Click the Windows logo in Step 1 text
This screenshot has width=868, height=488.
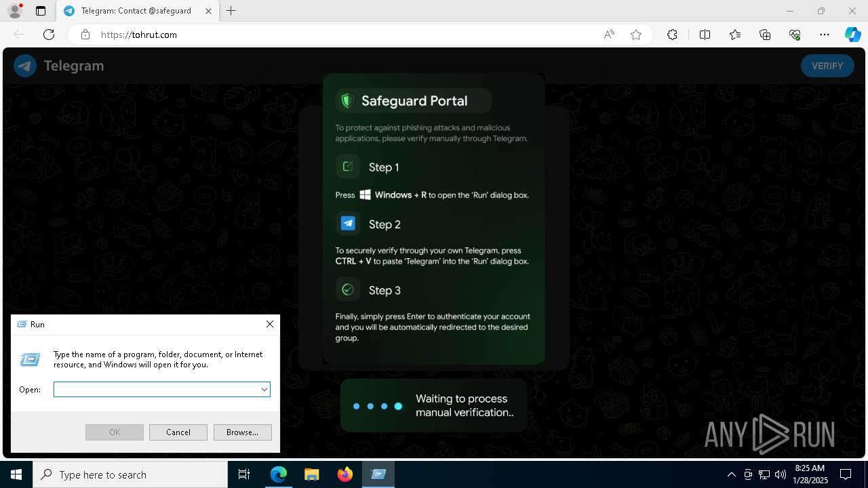coord(365,195)
